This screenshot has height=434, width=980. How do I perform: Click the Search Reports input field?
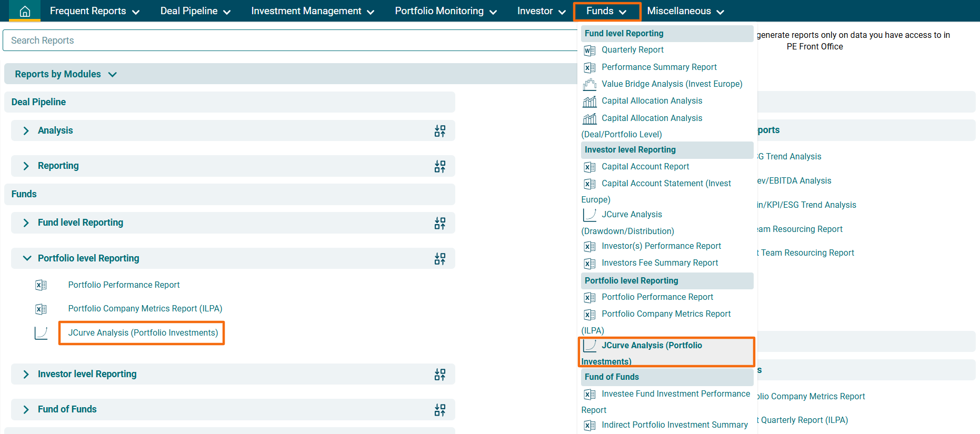(289, 41)
